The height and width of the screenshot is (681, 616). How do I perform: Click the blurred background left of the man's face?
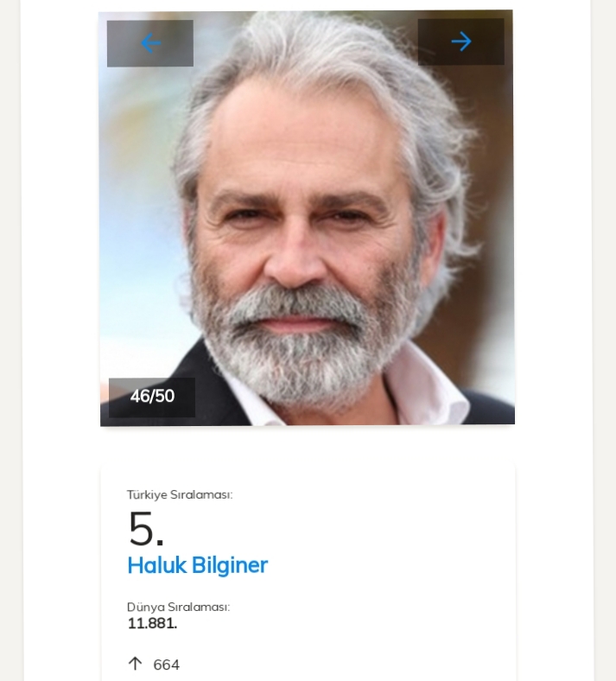point(138,216)
